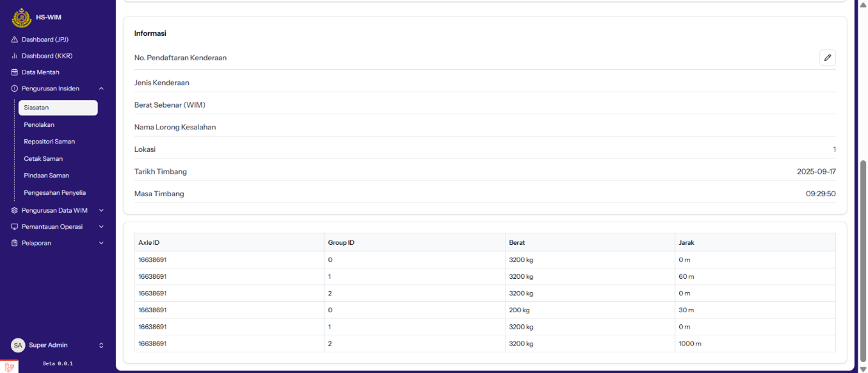Expand the Pengurusan Data WIM chevron
Image resolution: width=868 pixels, height=373 pixels.
point(101,211)
